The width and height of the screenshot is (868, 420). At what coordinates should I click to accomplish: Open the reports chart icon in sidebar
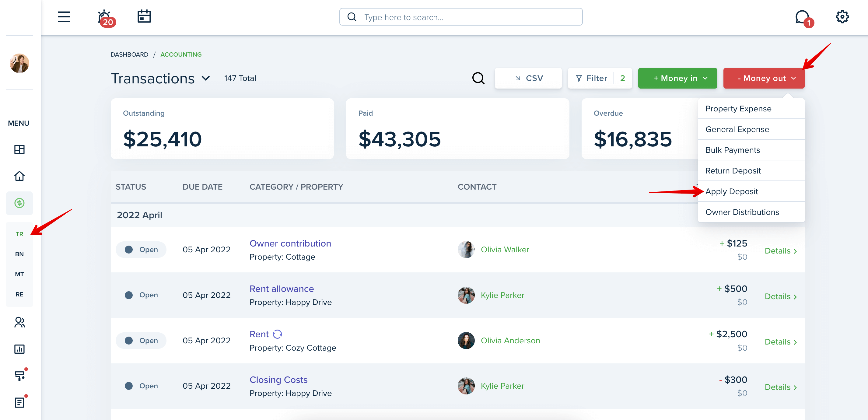point(19,349)
